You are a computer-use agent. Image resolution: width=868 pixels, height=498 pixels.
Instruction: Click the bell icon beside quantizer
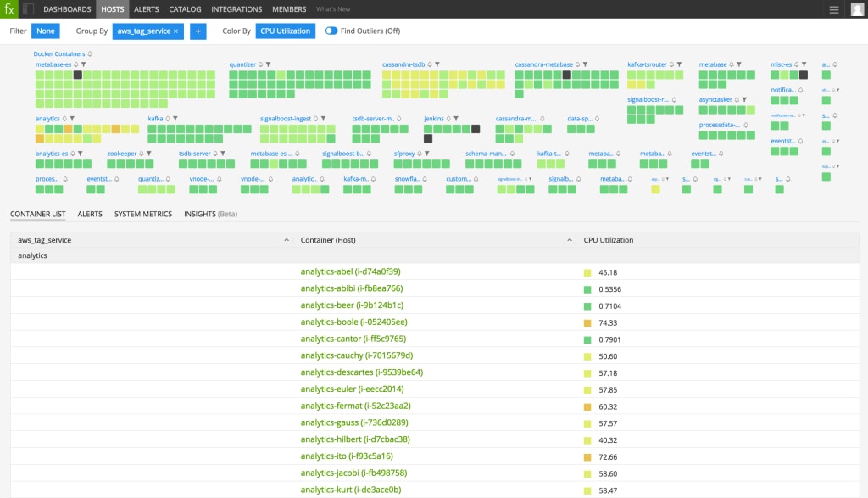pos(261,64)
